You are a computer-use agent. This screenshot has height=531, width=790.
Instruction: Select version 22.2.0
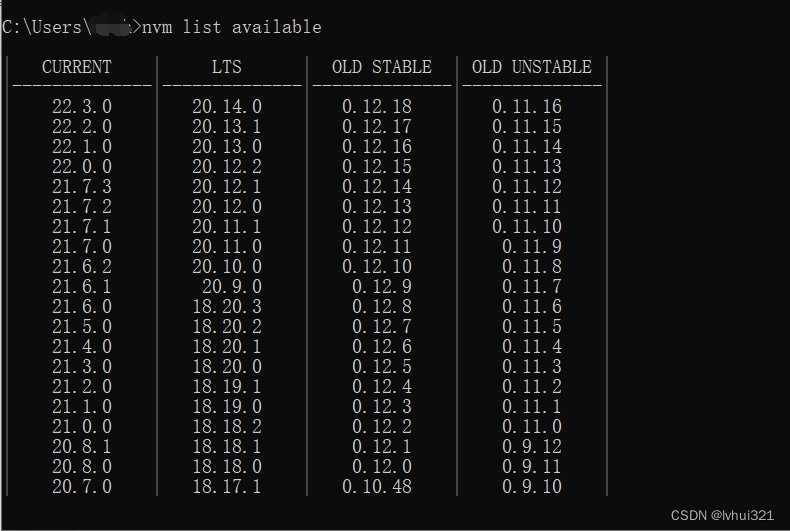pyautogui.click(x=82, y=126)
